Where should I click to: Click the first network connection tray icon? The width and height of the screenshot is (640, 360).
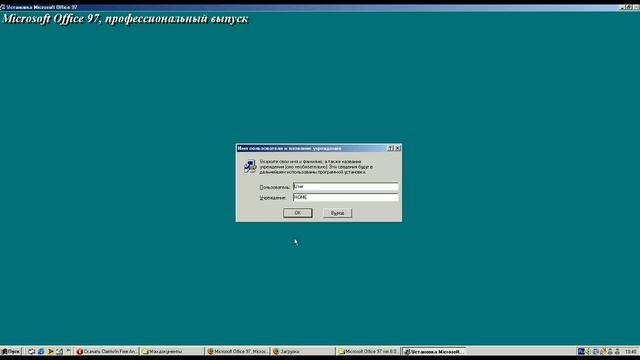tap(610, 351)
